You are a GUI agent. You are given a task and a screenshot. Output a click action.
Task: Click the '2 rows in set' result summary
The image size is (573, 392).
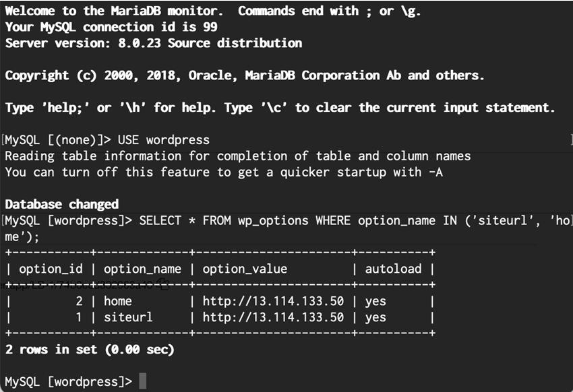point(89,350)
